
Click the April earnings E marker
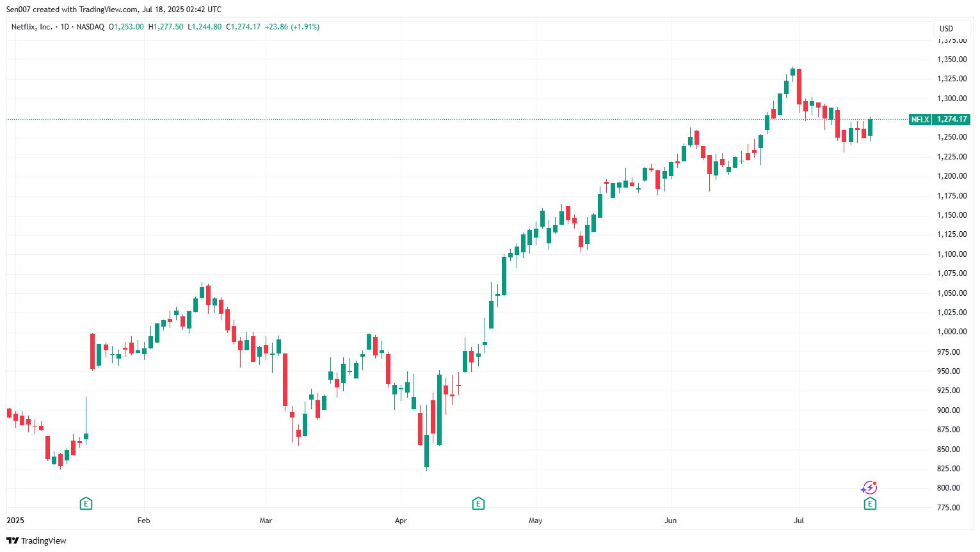[478, 504]
